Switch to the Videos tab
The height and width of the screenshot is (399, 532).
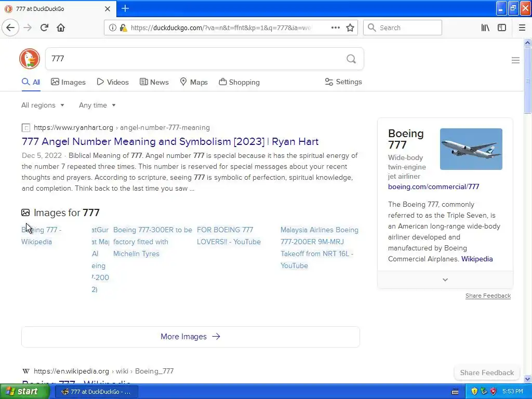click(113, 82)
